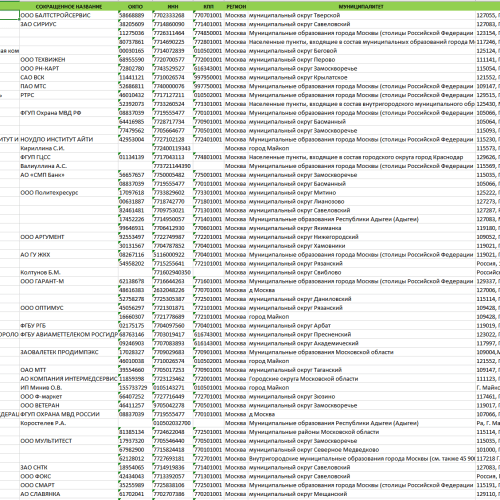The width and height of the screenshot is (500, 500).
Task: Click cell АО КОМПАНИЯ ИНТЕРМЕДСЕРВИС
Action: pos(69,379)
